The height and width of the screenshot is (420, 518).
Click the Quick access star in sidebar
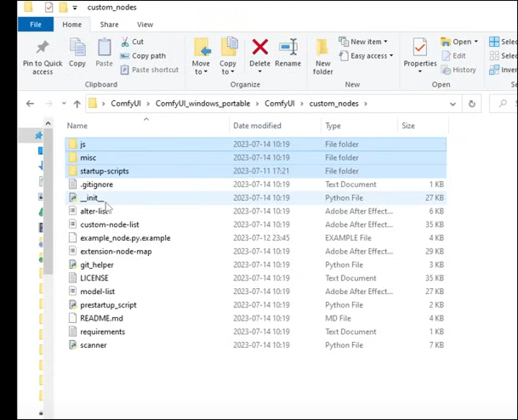(39, 135)
